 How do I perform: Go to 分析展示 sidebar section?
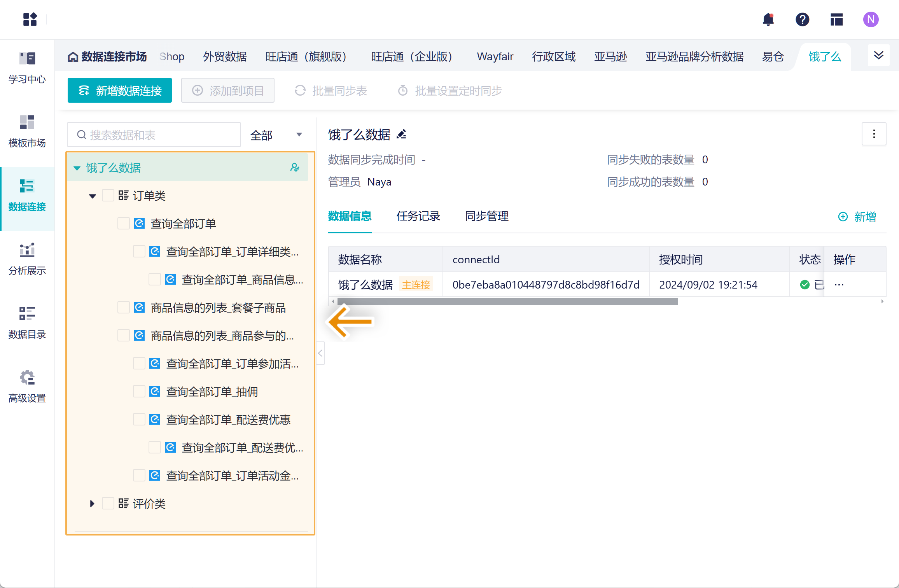click(x=27, y=250)
